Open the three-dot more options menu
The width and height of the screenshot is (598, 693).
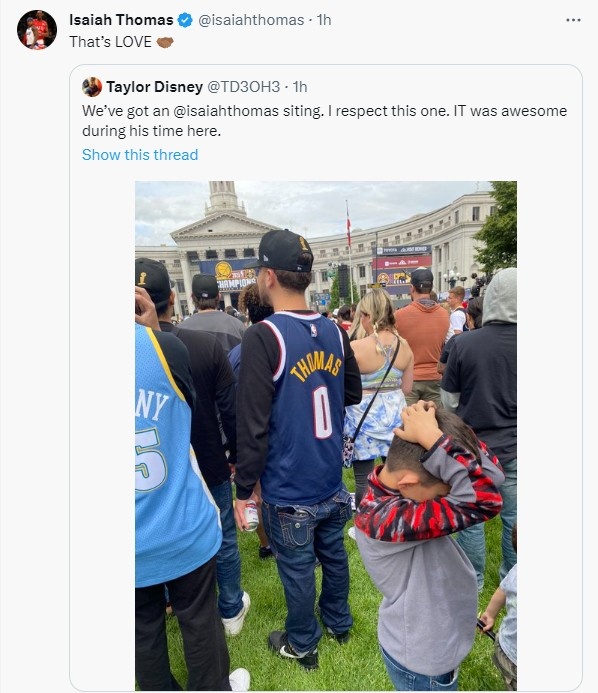pos(573,20)
